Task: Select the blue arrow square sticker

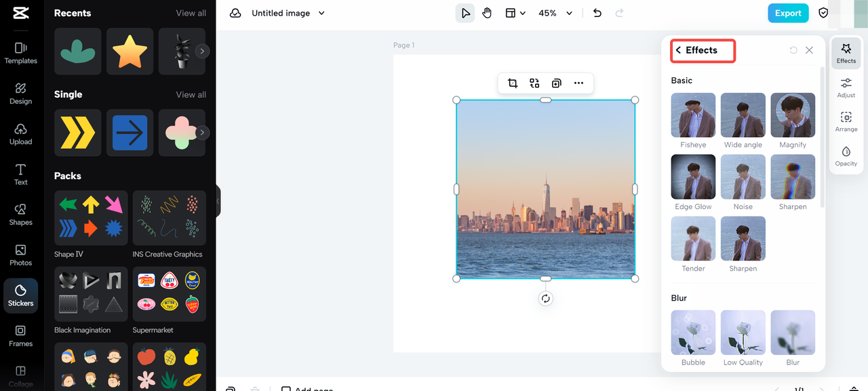Action: click(x=130, y=132)
